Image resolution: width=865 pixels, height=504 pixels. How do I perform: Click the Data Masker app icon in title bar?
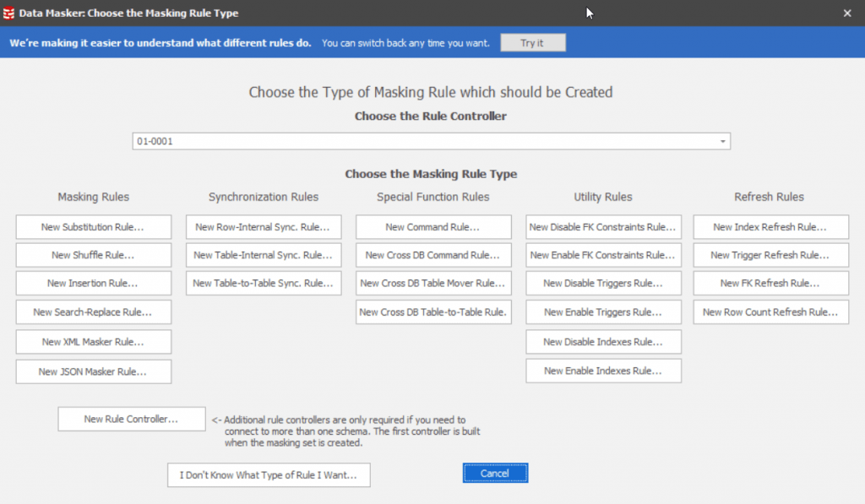click(9, 13)
